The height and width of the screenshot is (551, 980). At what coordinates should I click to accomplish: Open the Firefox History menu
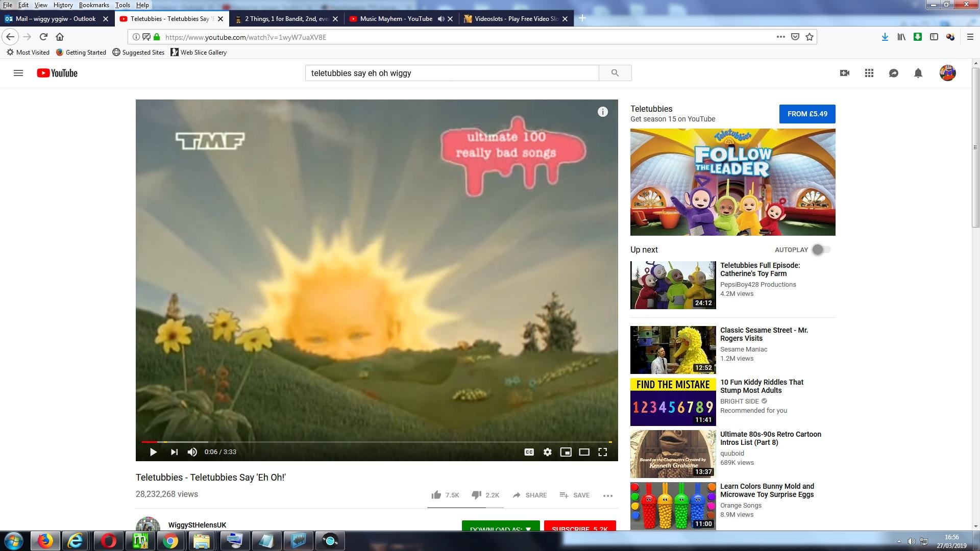click(63, 5)
